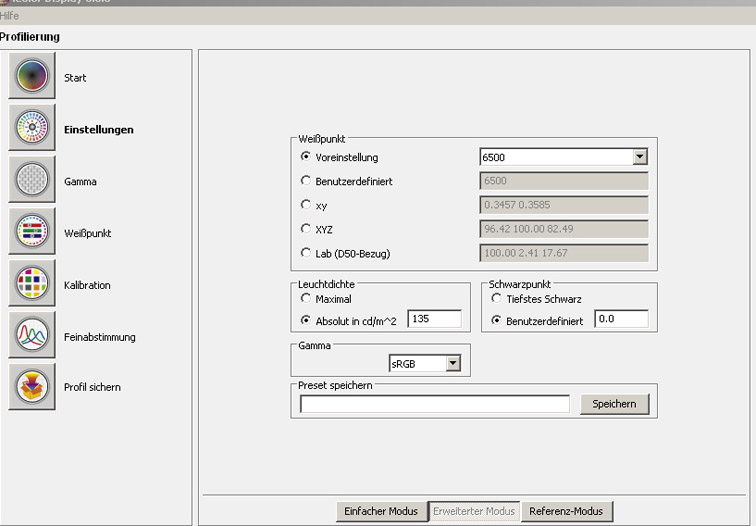
Task: Select the Gamma step icon
Action: coord(32,181)
